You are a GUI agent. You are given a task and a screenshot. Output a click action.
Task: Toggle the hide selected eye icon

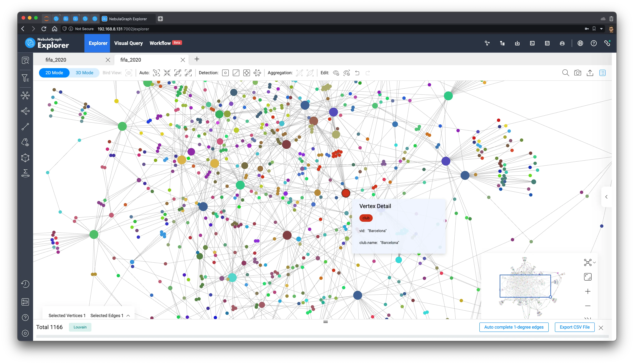[336, 73]
